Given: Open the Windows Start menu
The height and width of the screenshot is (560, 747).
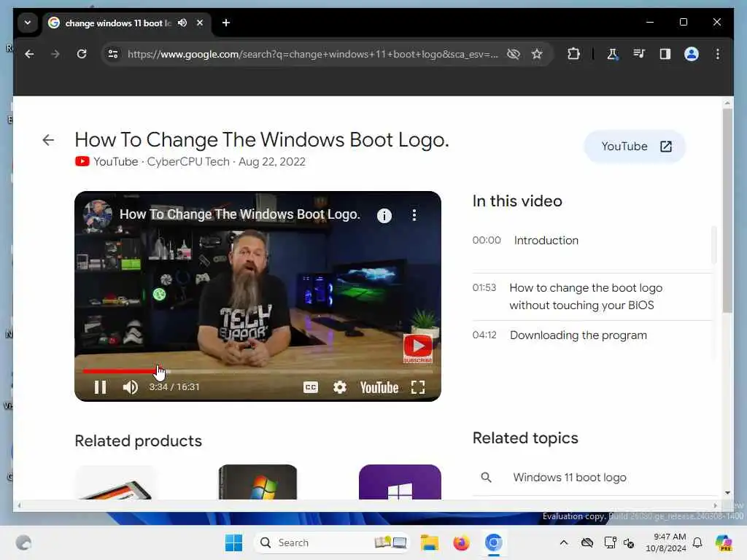Looking at the screenshot, I should [233, 542].
